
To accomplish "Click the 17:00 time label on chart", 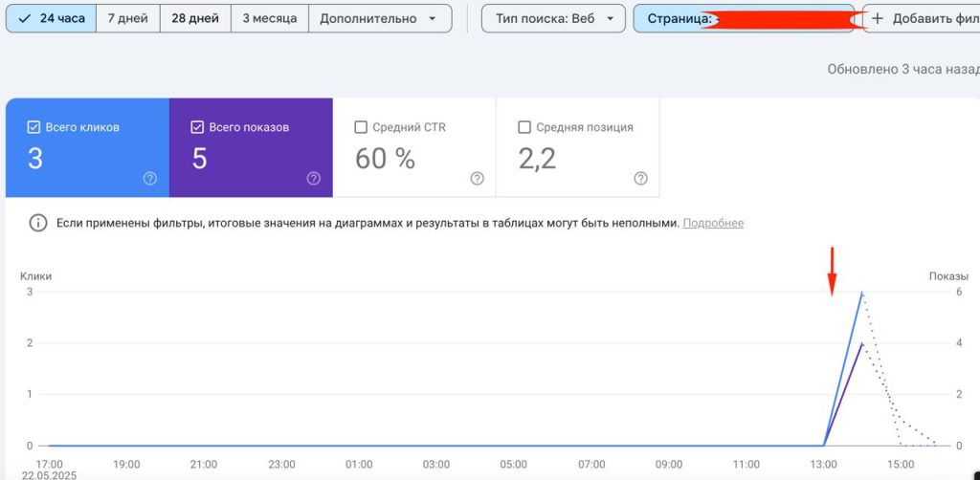I will pyautogui.click(x=49, y=465).
